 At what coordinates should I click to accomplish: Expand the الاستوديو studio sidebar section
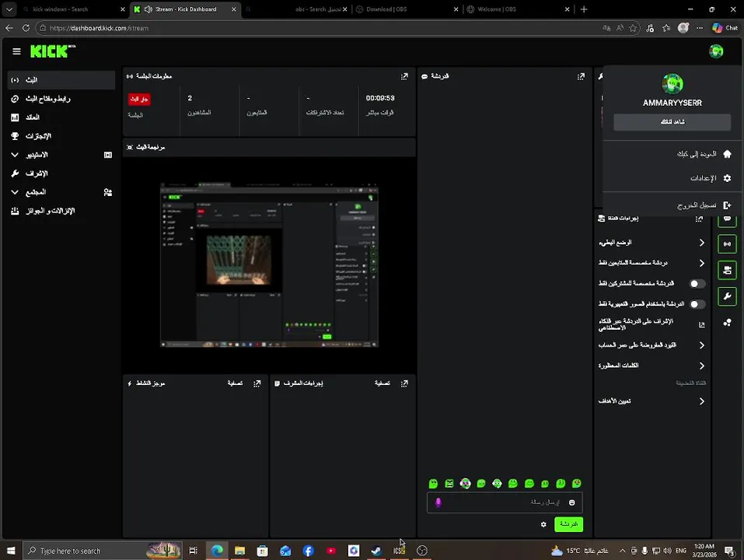(61, 155)
